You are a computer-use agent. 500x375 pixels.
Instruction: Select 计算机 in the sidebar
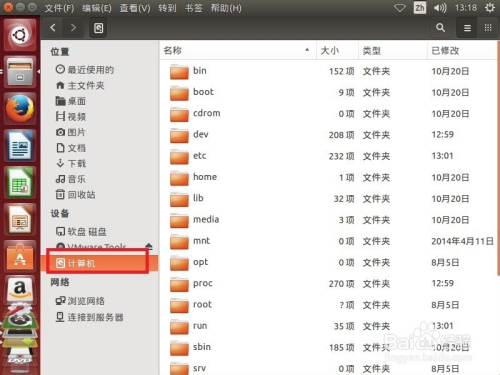pyautogui.click(x=99, y=263)
